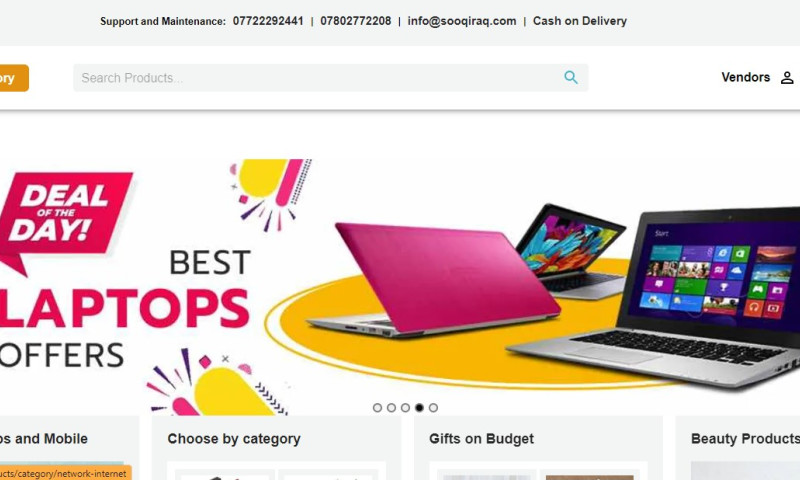Open the Beauty Products section

(745, 439)
